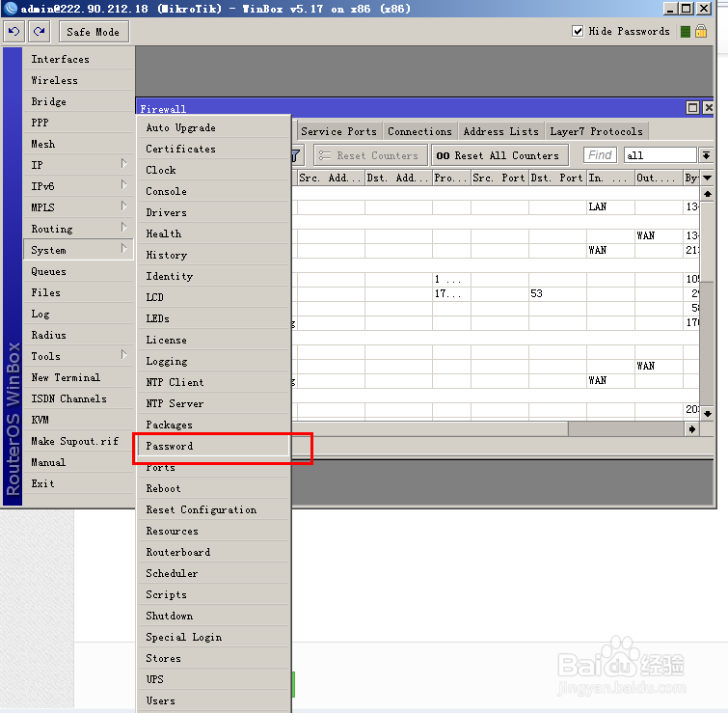Image resolution: width=728 pixels, height=713 pixels.
Task: Click Make Supout.rif
Action: [78, 441]
